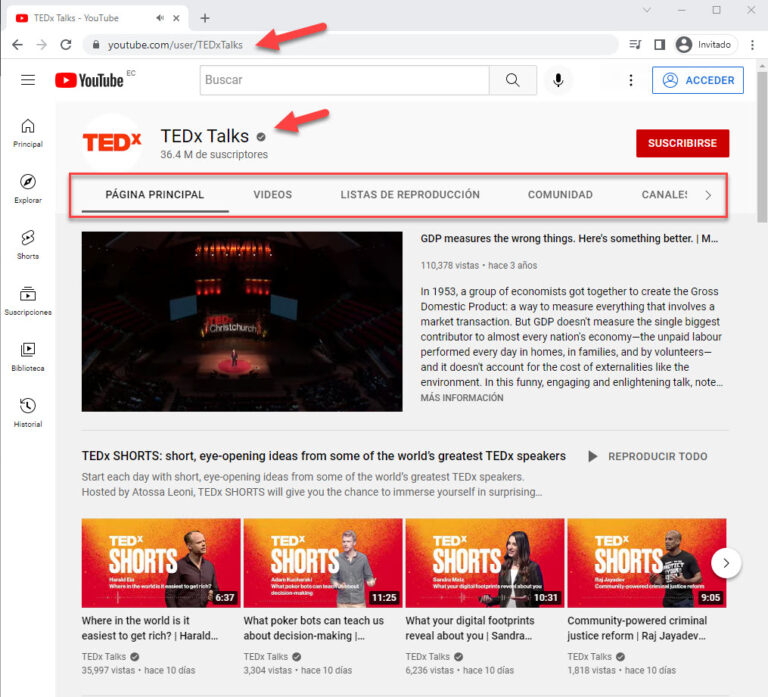The height and width of the screenshot is (697, 768).
Task: Click REPRODUCIR TODO
Action: click(x=648, y=457)
